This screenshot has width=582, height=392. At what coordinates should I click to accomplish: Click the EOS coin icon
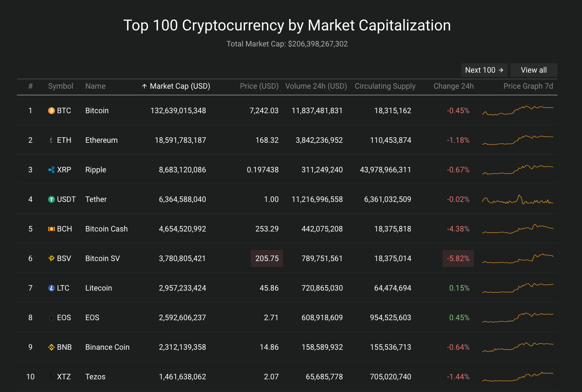52,318
